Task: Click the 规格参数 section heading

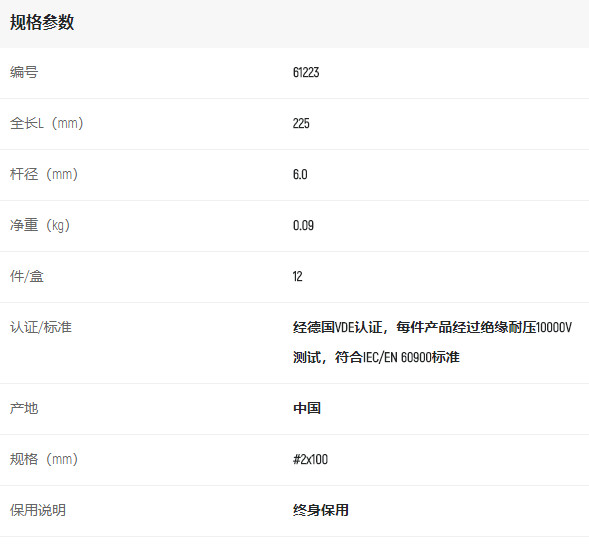Action: 42,22
